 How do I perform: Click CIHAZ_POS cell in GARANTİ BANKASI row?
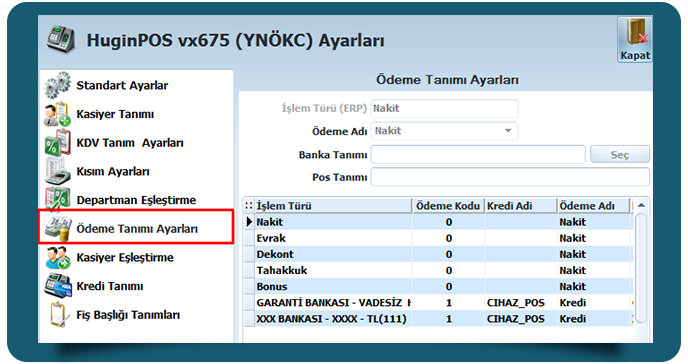[x=521, y=303]
